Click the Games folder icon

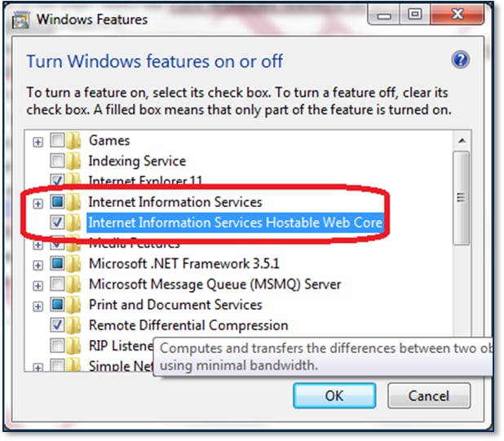[73, 140]
